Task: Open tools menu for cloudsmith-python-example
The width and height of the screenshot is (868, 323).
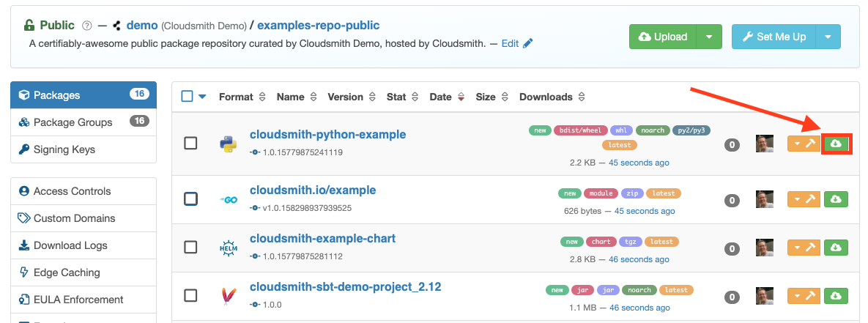Action: pyautogui.click(x=804, y=144)
